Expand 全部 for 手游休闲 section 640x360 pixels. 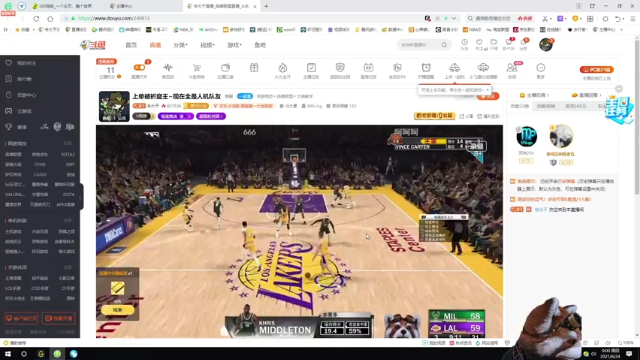coord(69,267)
